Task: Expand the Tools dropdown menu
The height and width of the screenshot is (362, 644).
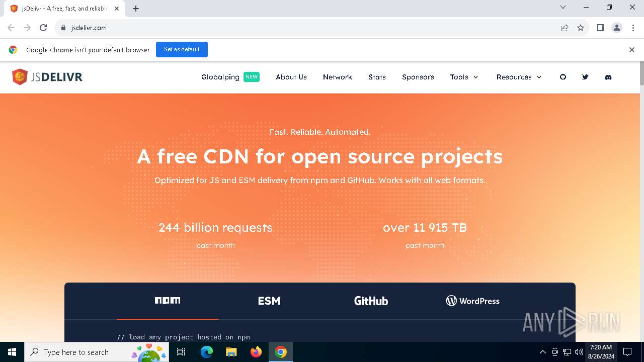Action: [464, 77]
